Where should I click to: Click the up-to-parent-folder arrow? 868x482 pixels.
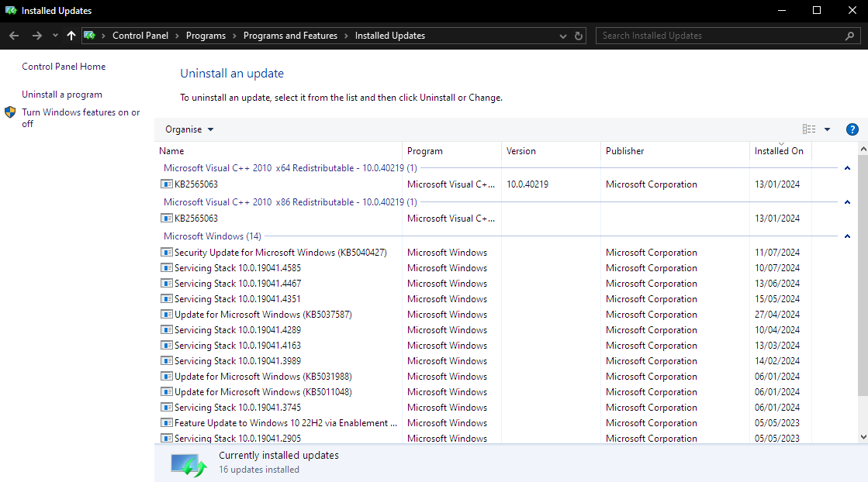coord(71,36)
